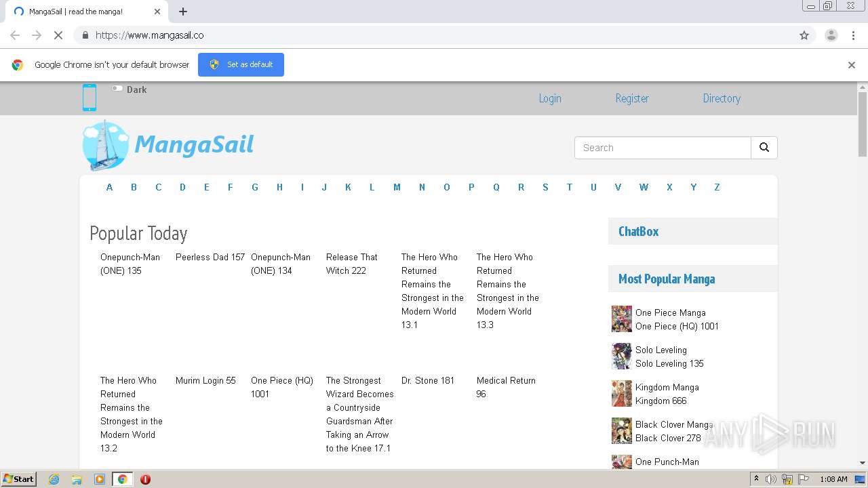The image size is (868, 488).
Task: Browse manga starting with Z
Action: click(x=717, y=187)
